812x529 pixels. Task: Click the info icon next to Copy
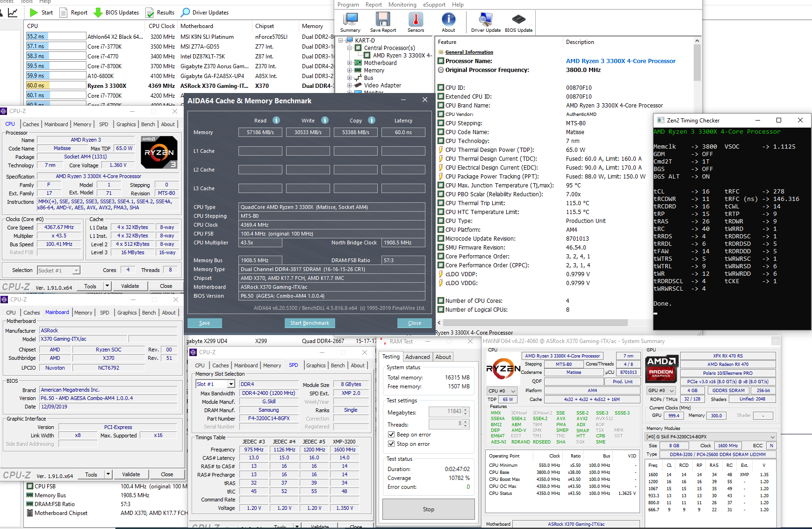(x=372, y=120)
